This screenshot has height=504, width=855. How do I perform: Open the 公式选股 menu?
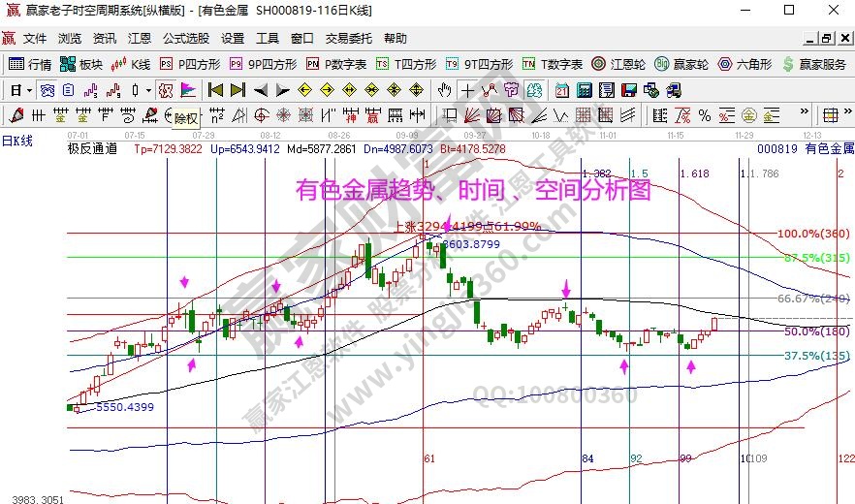[185, 39]
